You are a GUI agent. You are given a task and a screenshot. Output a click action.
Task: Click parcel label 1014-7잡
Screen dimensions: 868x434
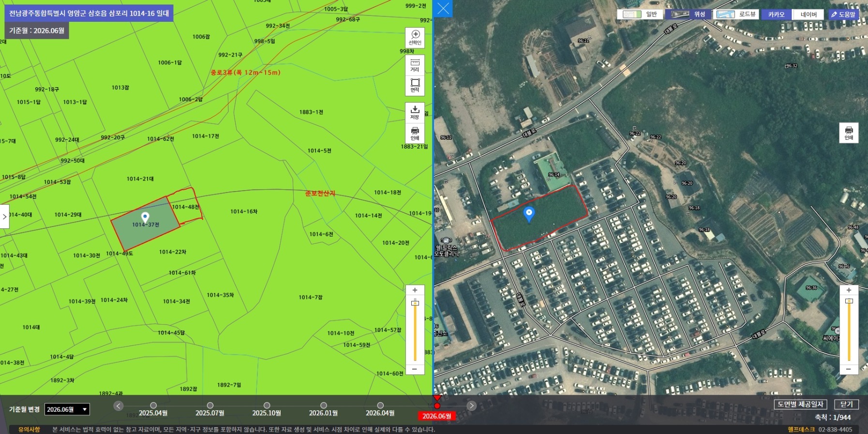[x=311, y=298]
